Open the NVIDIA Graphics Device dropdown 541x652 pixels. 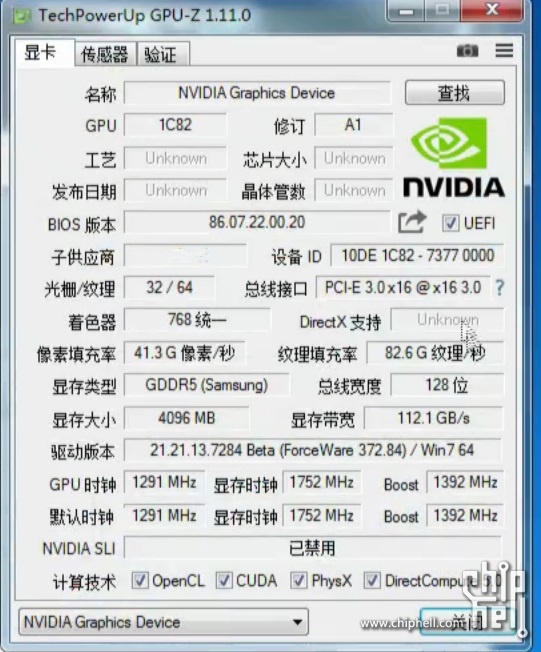(163, 622)
